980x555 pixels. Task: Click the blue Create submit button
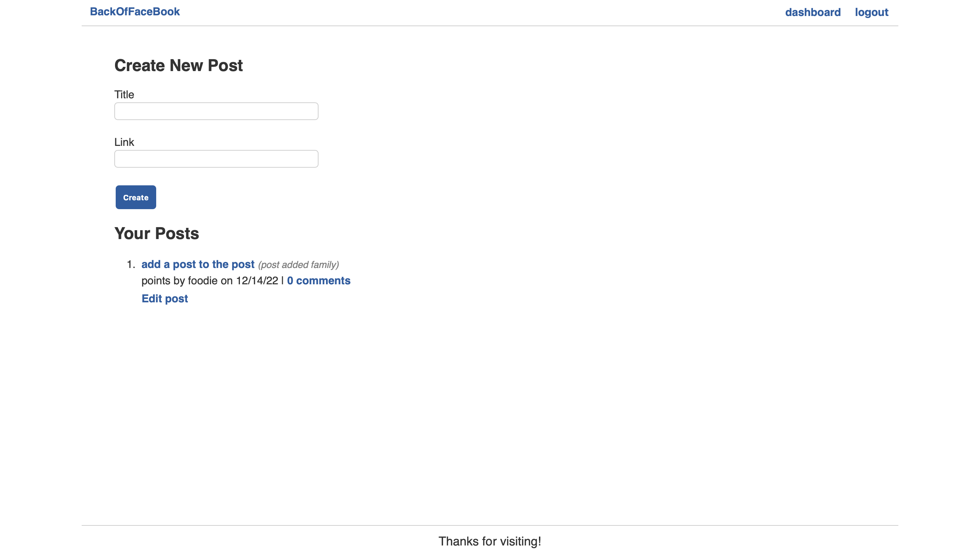[136, 197]
